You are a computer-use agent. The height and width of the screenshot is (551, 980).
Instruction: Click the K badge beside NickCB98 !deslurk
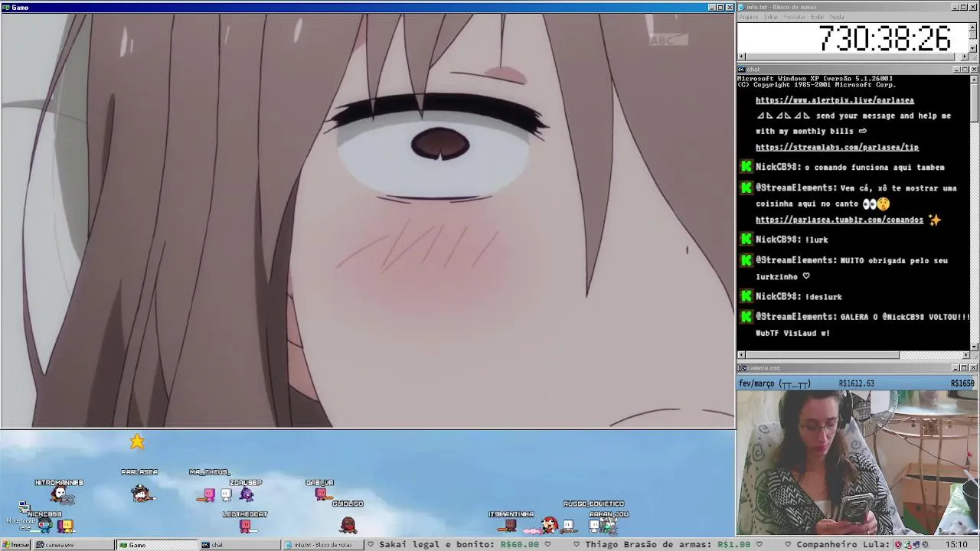(746, 296)
